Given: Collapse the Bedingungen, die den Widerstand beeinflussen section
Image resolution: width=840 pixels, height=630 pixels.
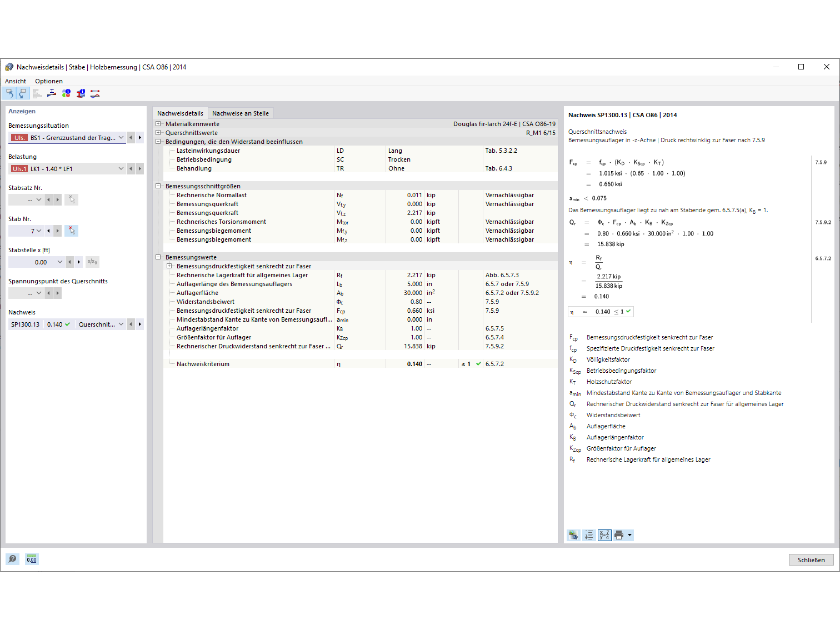Looking at the screenshot, I should pos(158,142).
